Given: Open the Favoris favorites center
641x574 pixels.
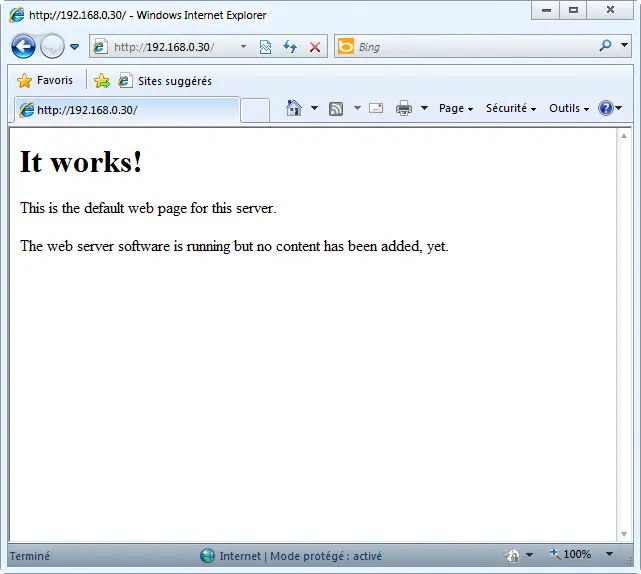Looking at the screenshot, I should (x=45, y=80).
